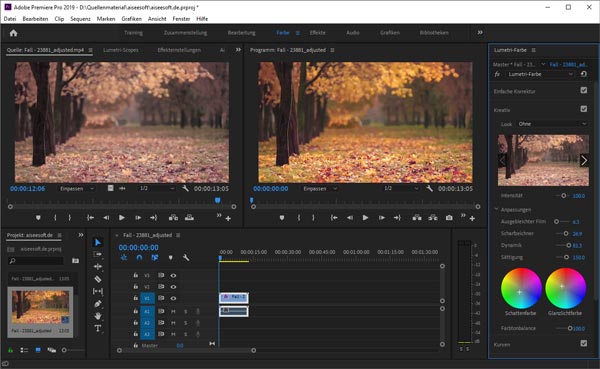Viewport: 600px width, 369px height.
Task: Open the Datei menu
Action: pyautogui.click(x=10, y=19)
